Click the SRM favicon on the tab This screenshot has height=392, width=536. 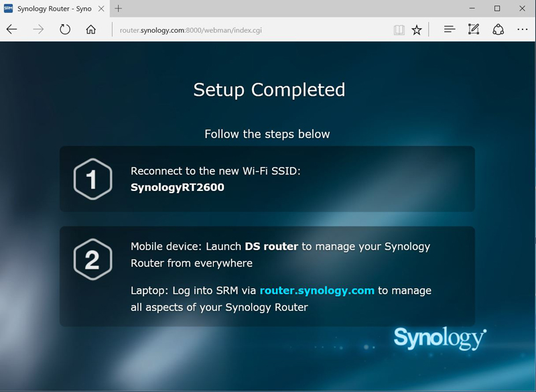pyautogui.click(x=8, y=9)
